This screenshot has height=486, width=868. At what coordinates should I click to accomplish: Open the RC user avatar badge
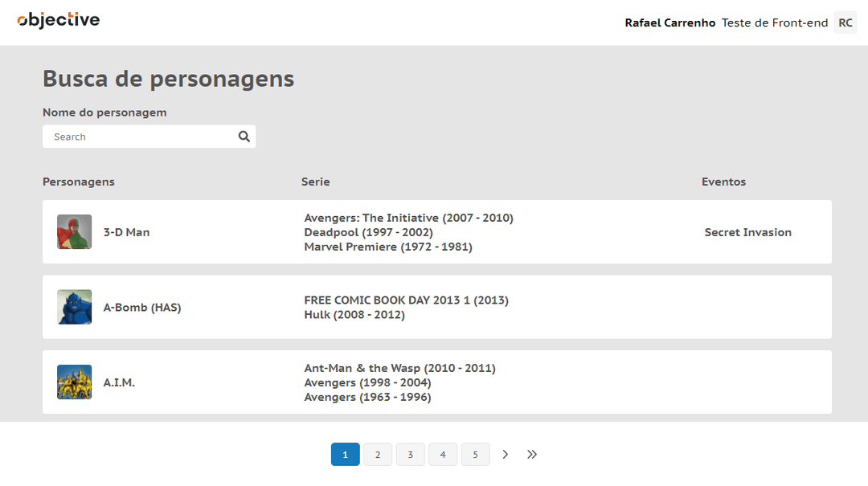845,22
